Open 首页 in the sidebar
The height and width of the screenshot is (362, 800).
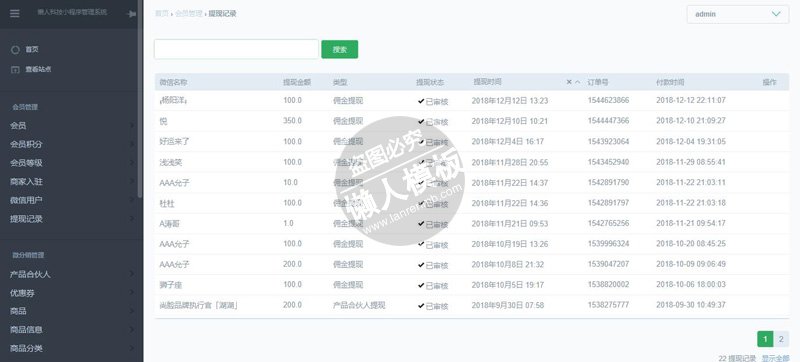coord(32,49)
